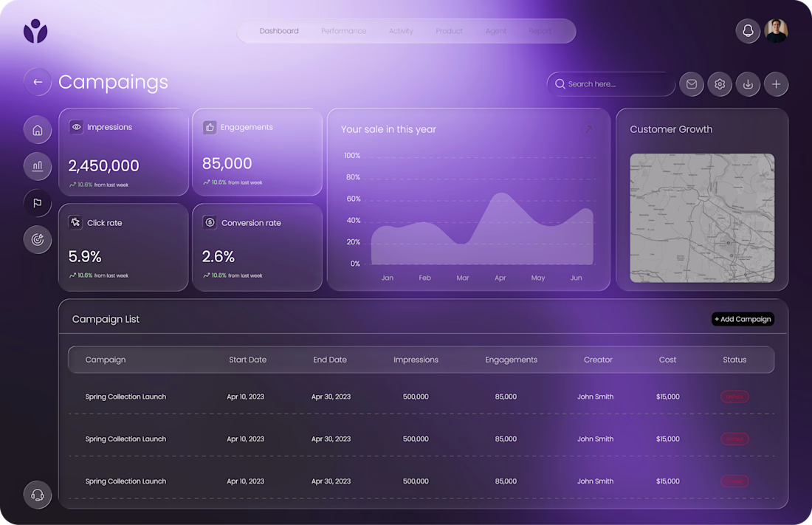
Task: Click the eye icon on Impressions card
Action: [x=76, y=127]
